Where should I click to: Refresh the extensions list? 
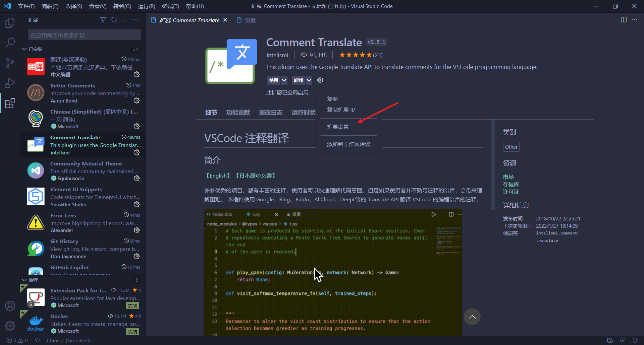[x=114, y=20]
